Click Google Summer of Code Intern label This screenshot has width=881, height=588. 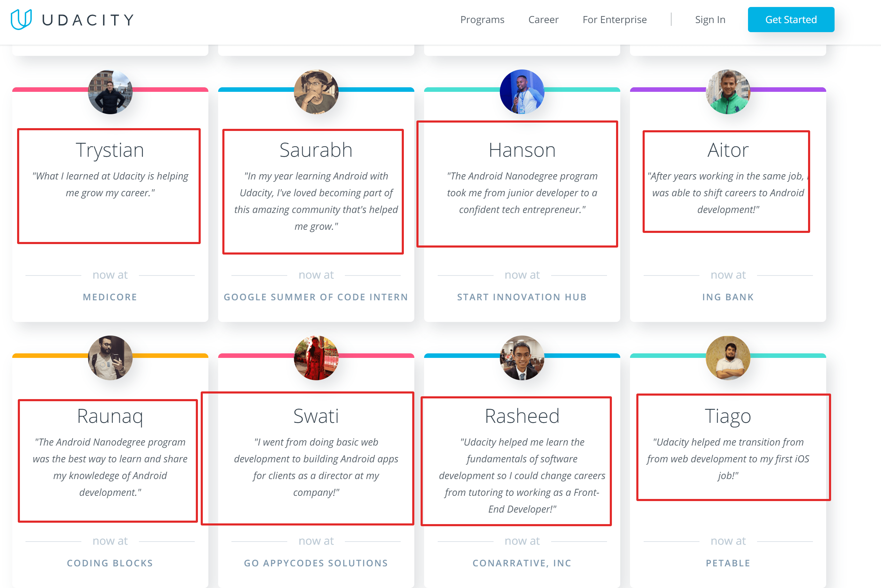tap(316, 297)
